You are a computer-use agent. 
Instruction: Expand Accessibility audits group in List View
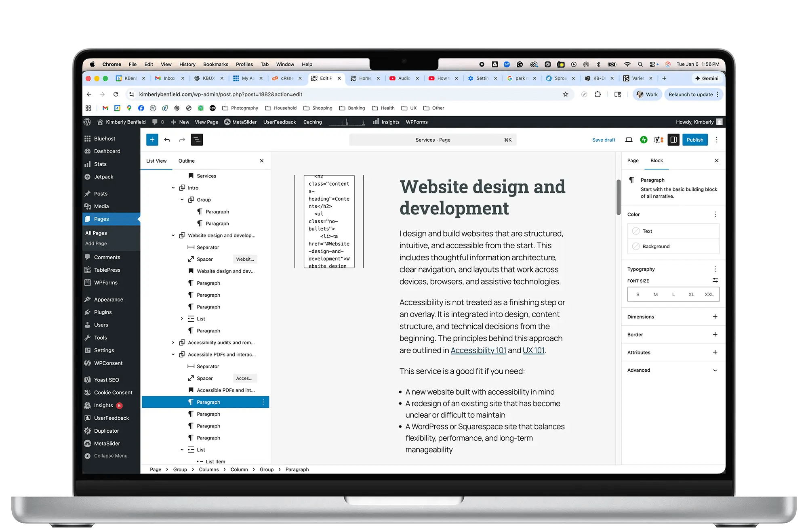(173, 343)
